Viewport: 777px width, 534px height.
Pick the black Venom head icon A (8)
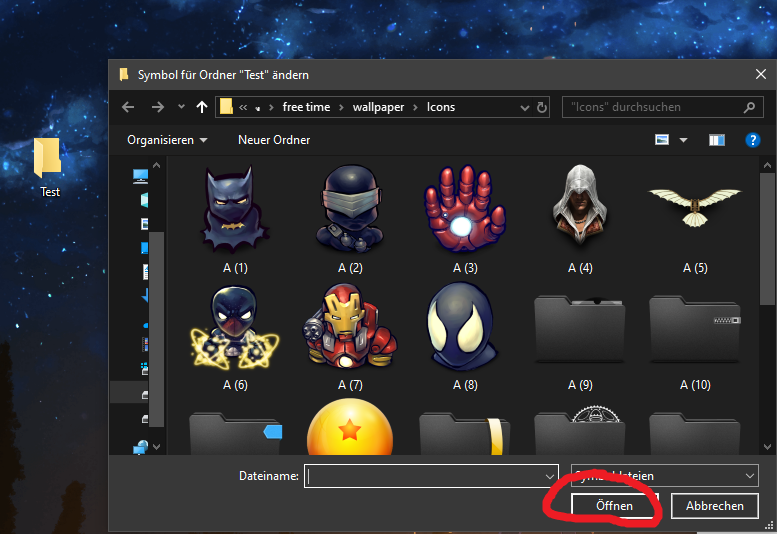[462, 327]
